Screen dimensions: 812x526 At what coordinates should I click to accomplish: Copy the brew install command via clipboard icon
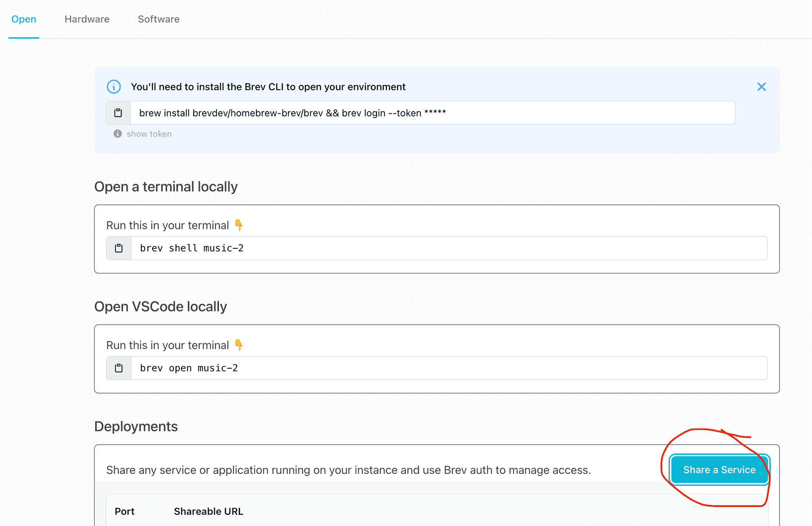click(118, 113)
